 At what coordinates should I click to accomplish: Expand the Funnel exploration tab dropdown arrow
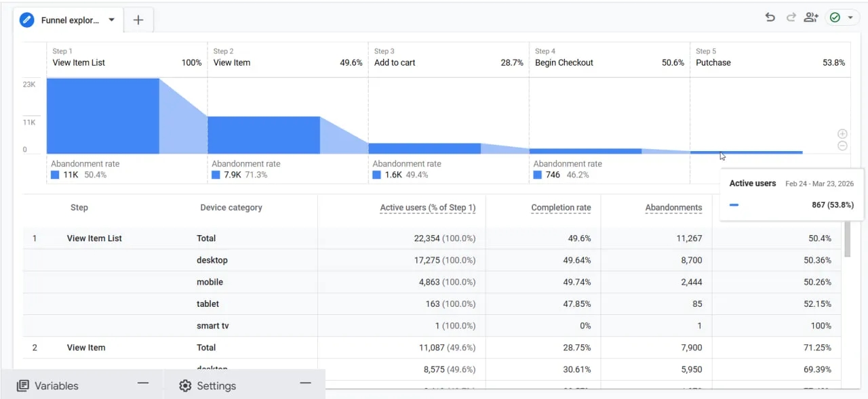[x=112, y=20]
